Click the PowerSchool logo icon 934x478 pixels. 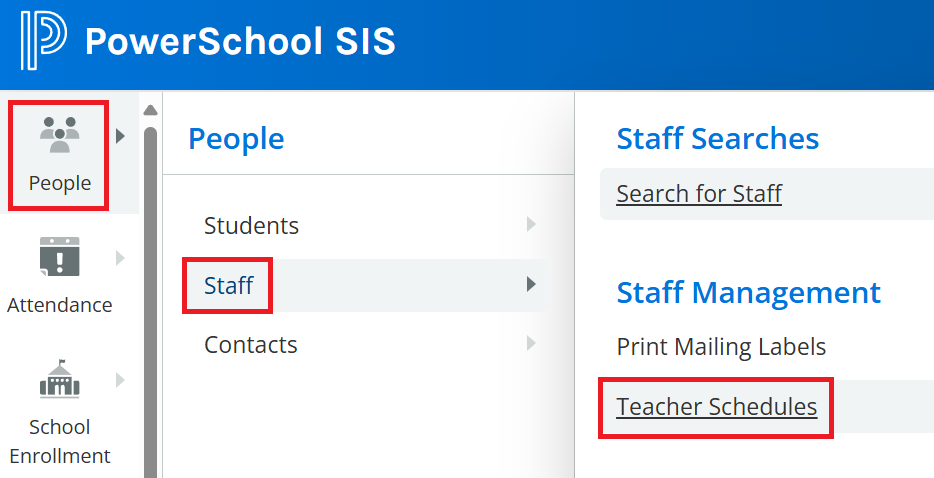[43, 42]
